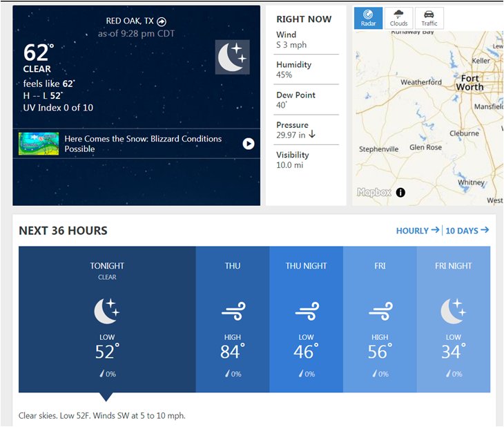Open the blizzard forecast map thumbnail
Viewport: 504px width, 427px height.
click(39, 144)
